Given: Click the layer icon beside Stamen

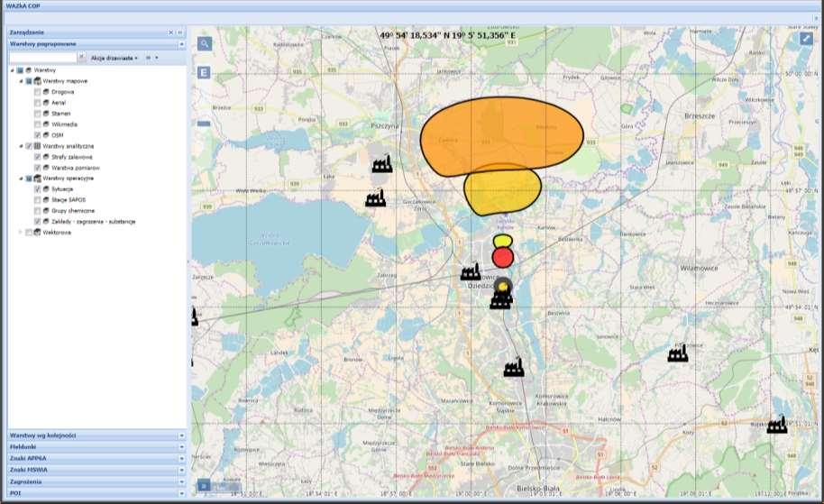Looking at the screenshot, I should (x=46, y=114).
